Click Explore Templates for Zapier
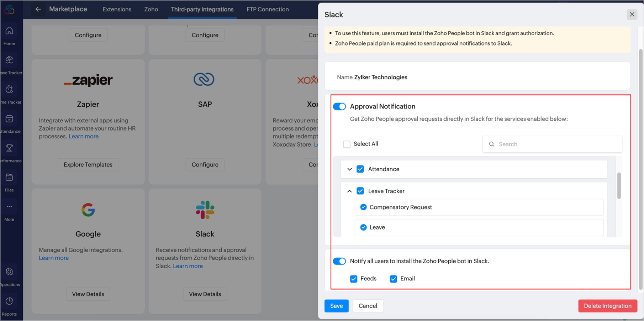Screen dimensions: 644x321 (x=88, y=165)
